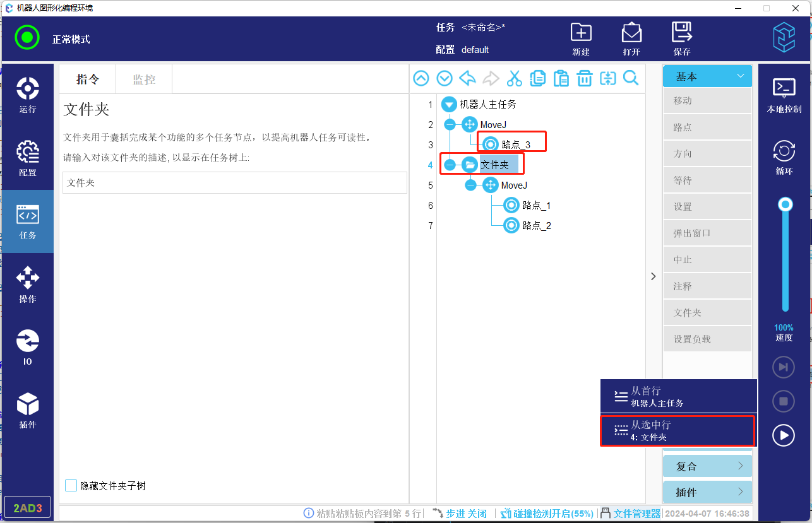The image size is (812, 523).
Task: Expand the 基本 command category dropdown
Action: (707, 76)
